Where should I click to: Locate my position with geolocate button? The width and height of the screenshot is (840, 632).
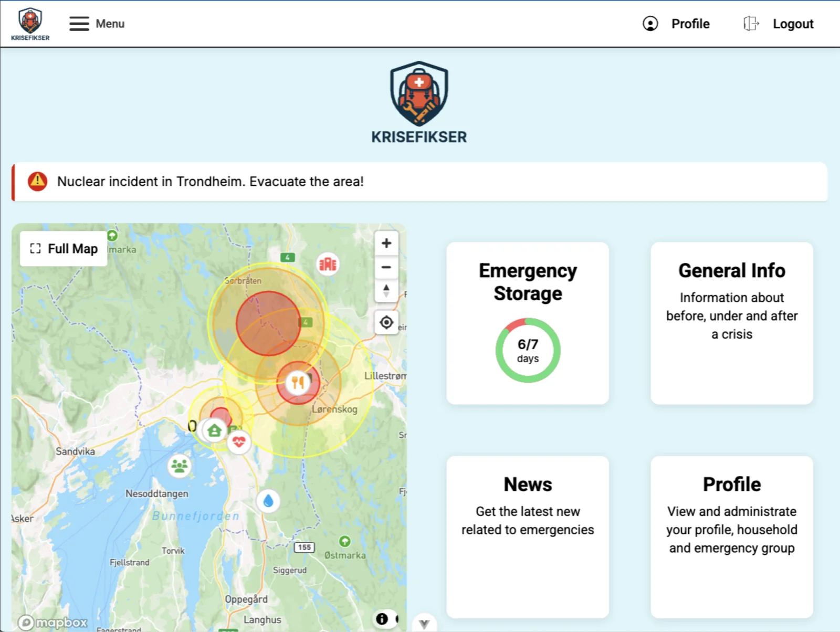click(386, 322)
